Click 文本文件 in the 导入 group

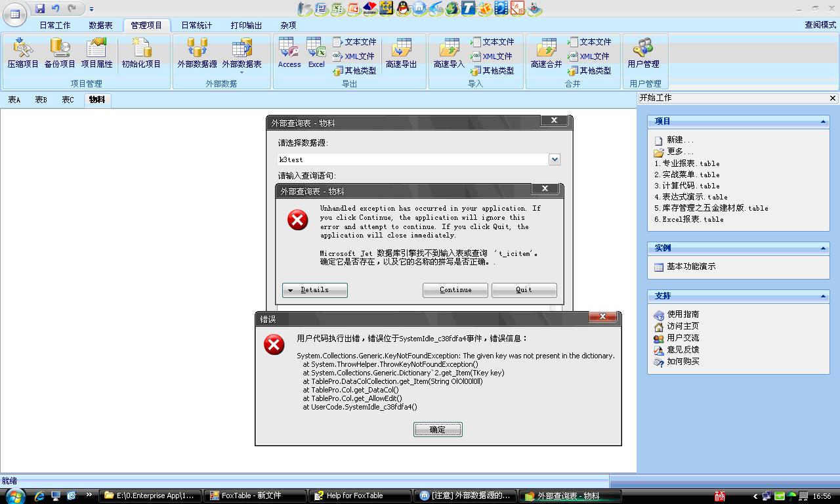(492, 42)
